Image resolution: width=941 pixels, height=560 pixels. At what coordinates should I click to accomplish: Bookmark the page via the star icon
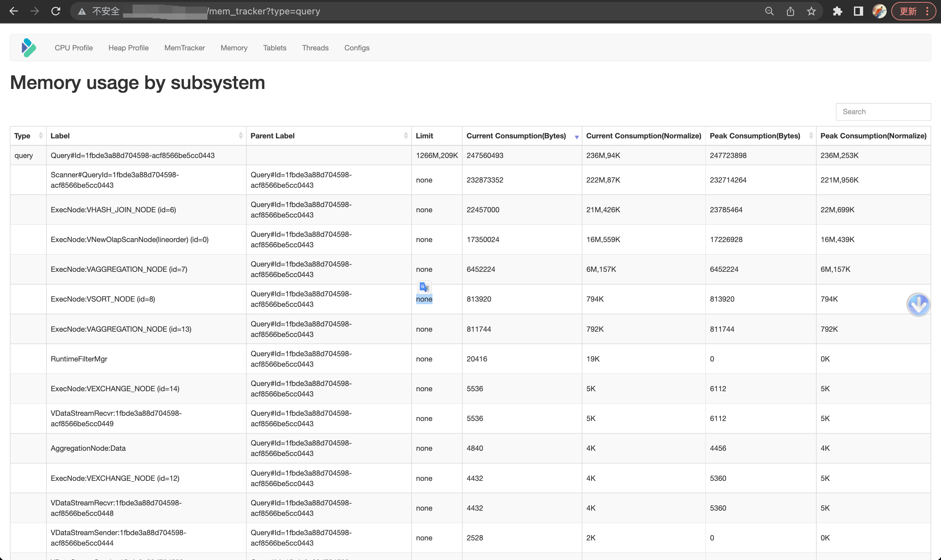tap(810, 11)
